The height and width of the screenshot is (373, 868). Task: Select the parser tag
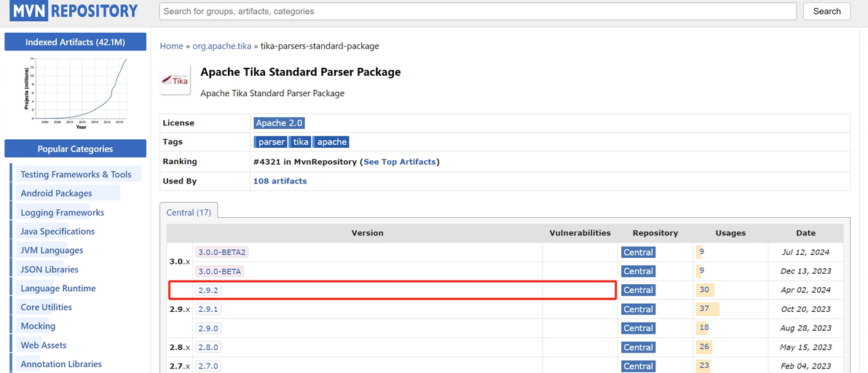[272, 142]
